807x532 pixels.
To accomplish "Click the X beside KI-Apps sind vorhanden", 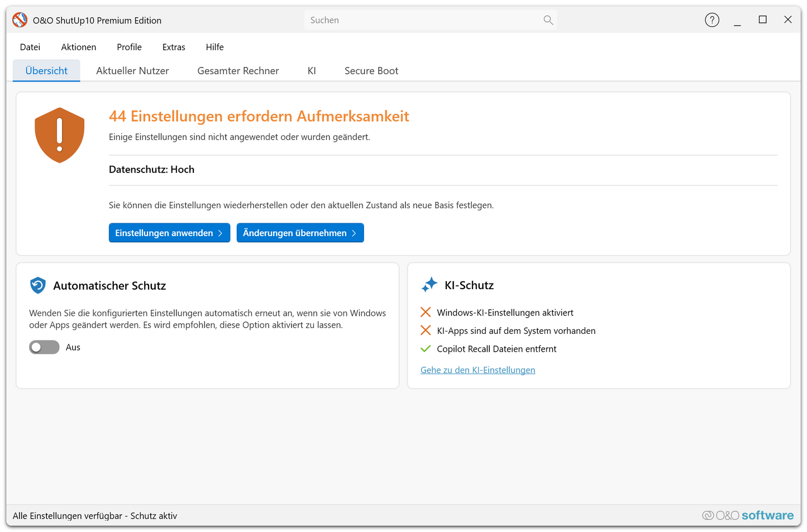I will [x=426, y=330].
